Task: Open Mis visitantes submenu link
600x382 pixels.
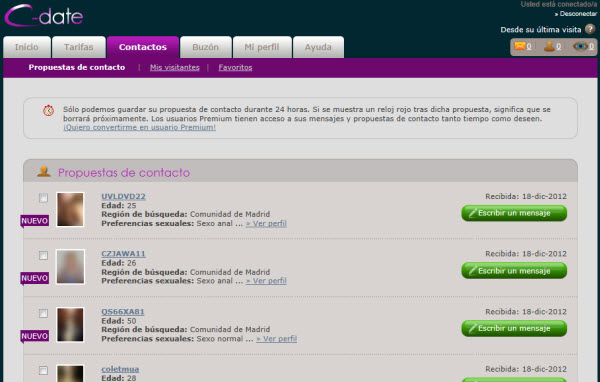Action: click(x=174, y=67)
